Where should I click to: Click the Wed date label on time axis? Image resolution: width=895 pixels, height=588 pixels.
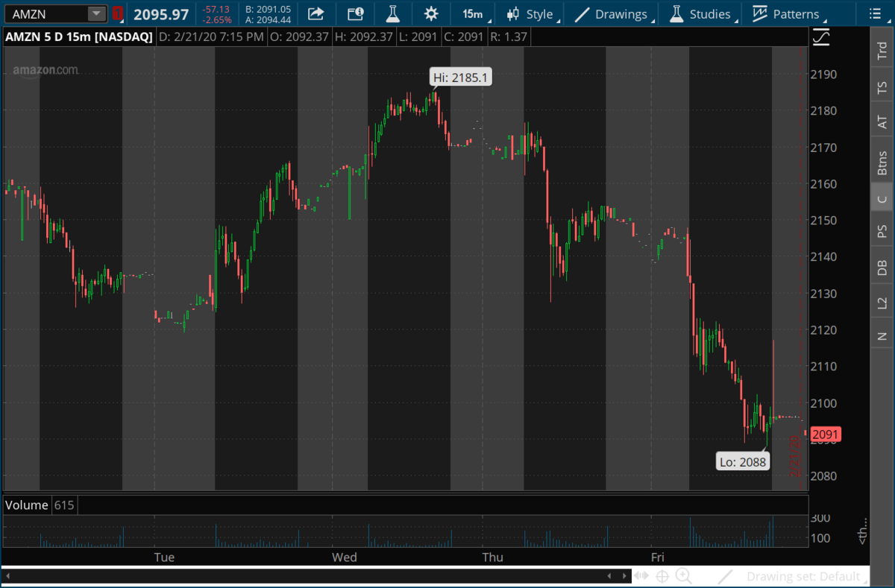coord(345,557)
